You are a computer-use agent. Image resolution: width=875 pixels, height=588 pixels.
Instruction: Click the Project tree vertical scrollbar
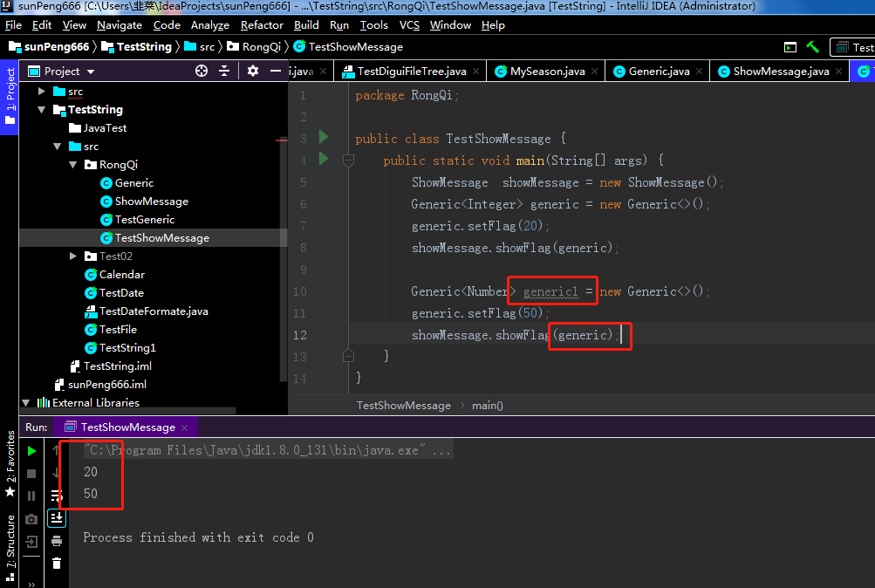click(284, 259)
